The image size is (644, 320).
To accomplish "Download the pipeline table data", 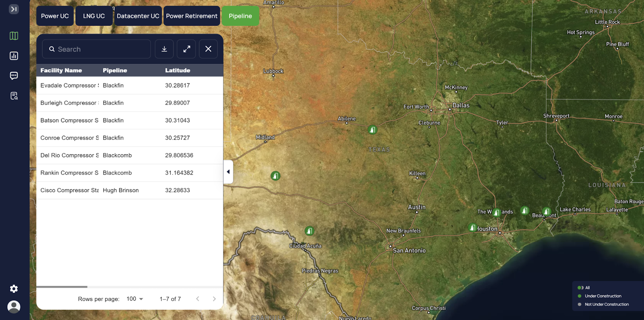I will coord(164,49).
